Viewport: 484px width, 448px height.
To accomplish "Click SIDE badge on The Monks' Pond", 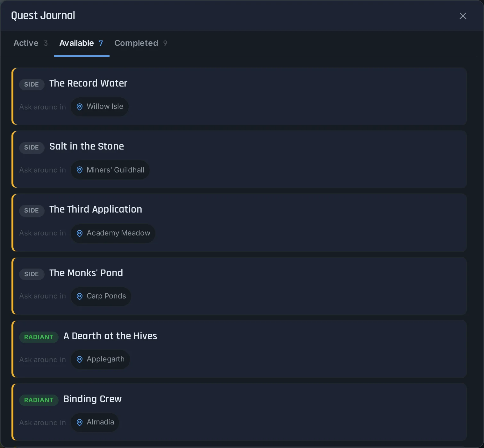I will point(32,274).
